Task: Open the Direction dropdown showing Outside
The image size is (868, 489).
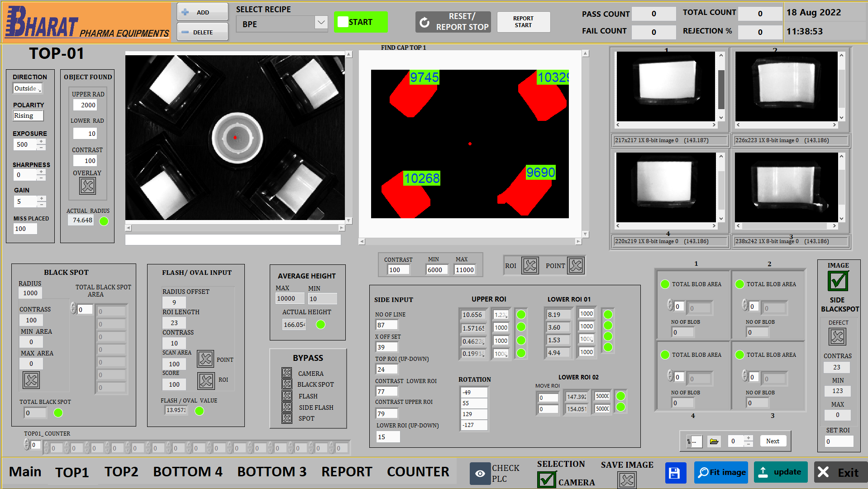Action: click(27, 89)
